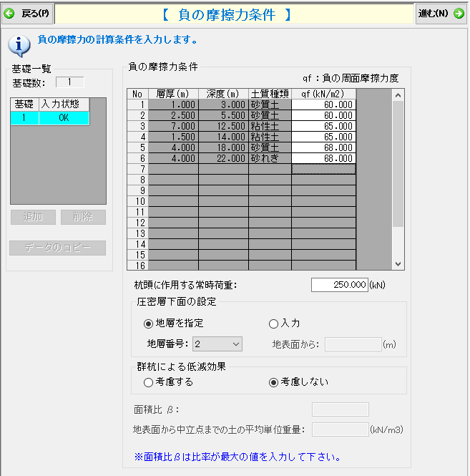Click depth cell 18.000 in row 5
Image resolution: width=470 pixels, height=476 pixels.
pos(223,147)
